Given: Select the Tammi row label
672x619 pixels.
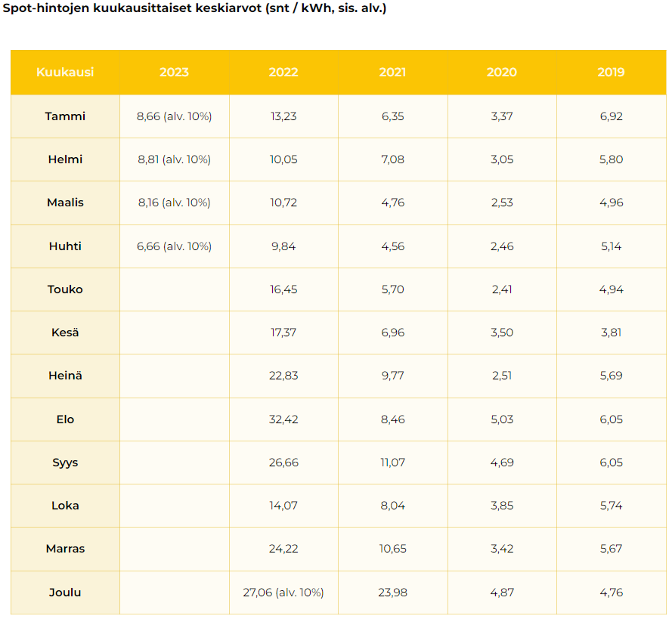Looking at the screenshot, I should [x=65, y=116].
